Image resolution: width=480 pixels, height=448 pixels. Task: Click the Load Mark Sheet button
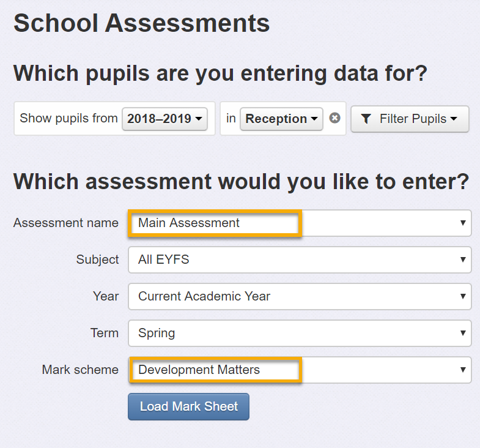188,406
